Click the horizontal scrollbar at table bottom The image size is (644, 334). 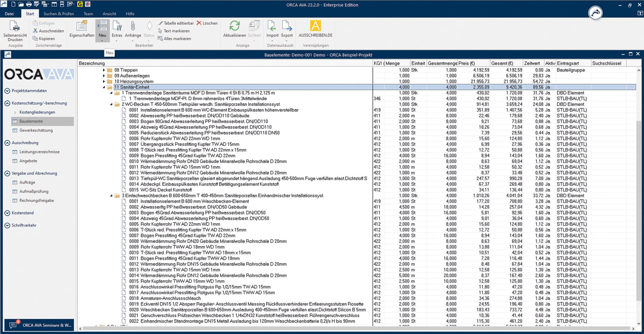click(x=356, y=328)
